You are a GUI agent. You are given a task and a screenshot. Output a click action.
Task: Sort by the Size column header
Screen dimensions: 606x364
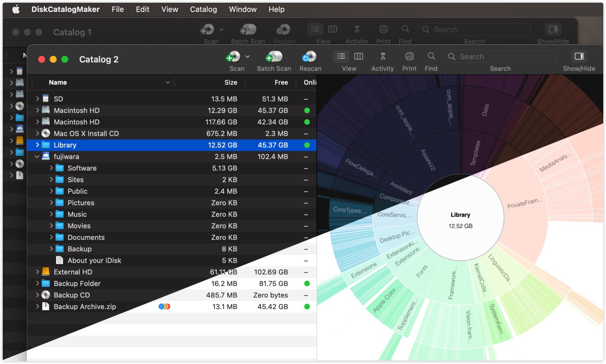coord(231,82)
